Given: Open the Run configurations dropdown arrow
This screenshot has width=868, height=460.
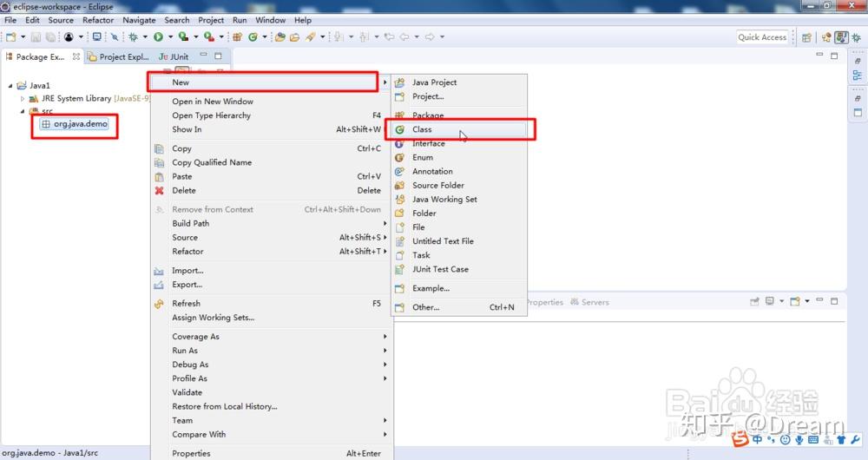Looking at the screenshot, I should pos(170,37).
